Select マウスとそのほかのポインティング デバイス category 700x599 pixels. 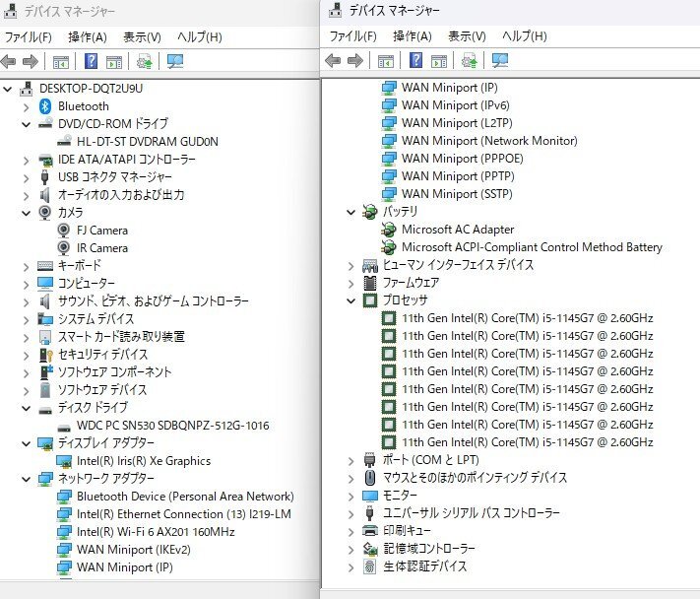[475, 478]
